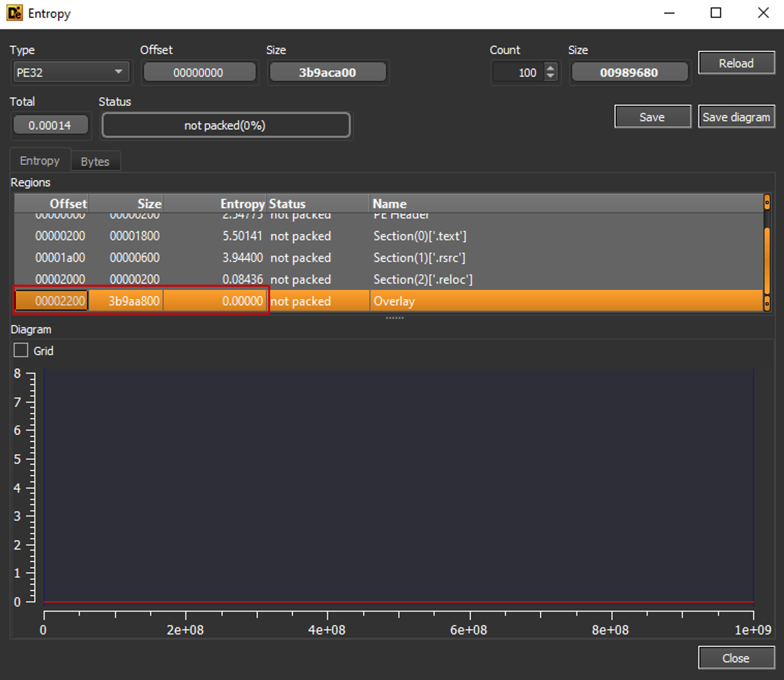Maximize the Entropy window
The width and height of the screenshot is (784, 680).
click(x=716, y=13)
